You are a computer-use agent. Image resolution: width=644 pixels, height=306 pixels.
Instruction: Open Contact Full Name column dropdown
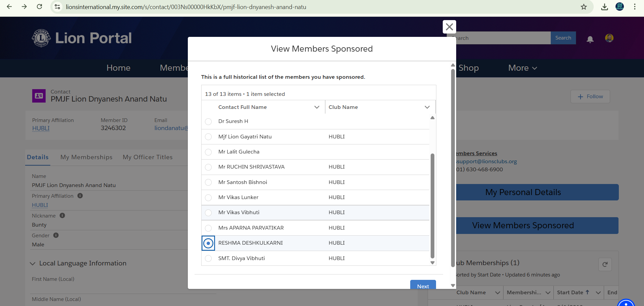point(317,107)
